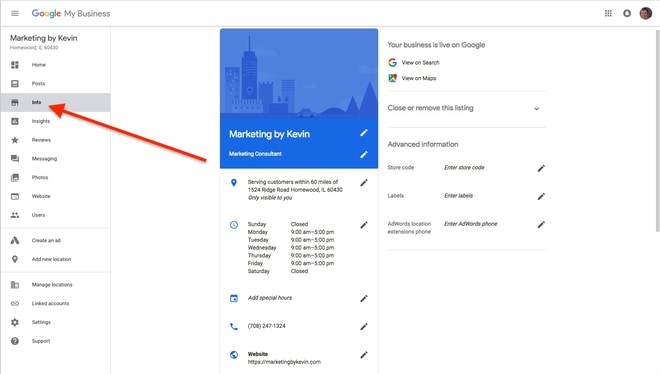Edit the special hours entry
This screenshot has height=374, width=660.
pyautogui.click(x=364, y=299)
